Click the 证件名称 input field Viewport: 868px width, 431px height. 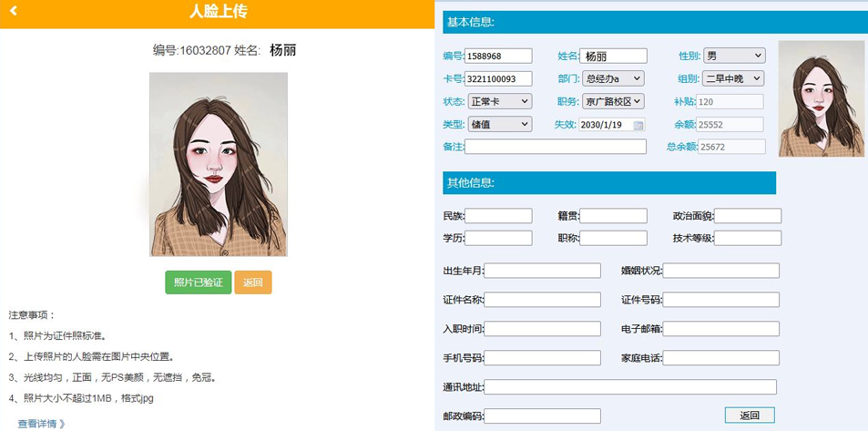(x=543, y=300)
